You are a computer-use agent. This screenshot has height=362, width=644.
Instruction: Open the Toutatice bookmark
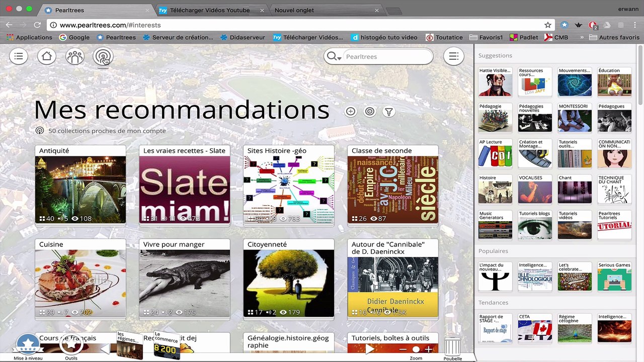[444, 37]
